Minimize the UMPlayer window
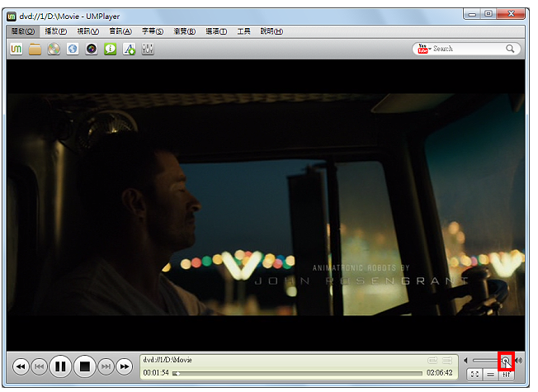 coord(473,14)
